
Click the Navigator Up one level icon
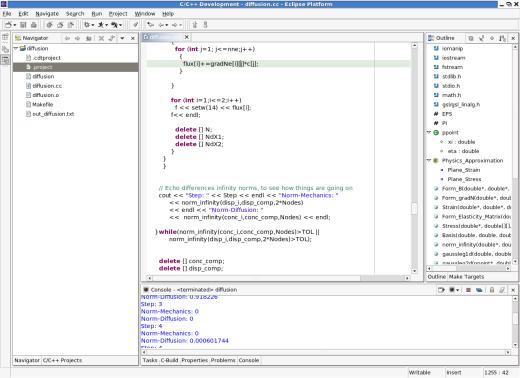point(89,38)
